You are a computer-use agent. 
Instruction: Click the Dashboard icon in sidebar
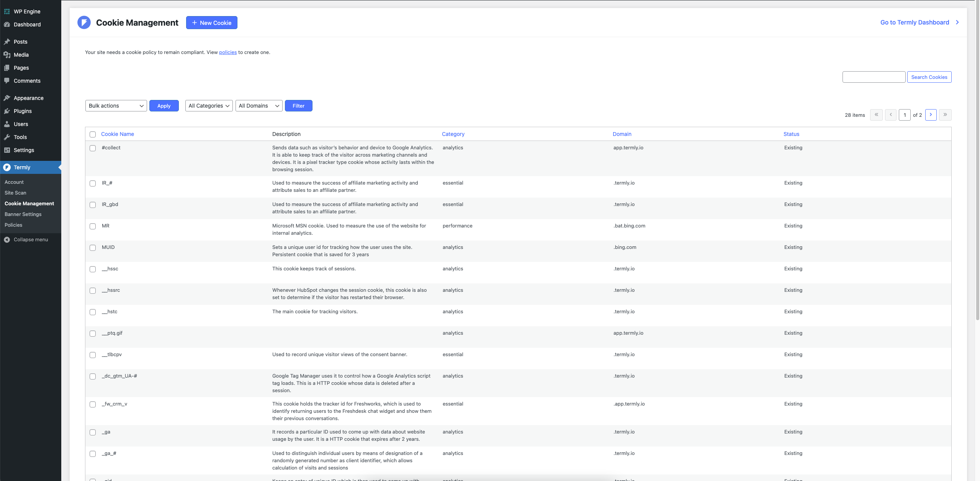click(x=8, y=25)
